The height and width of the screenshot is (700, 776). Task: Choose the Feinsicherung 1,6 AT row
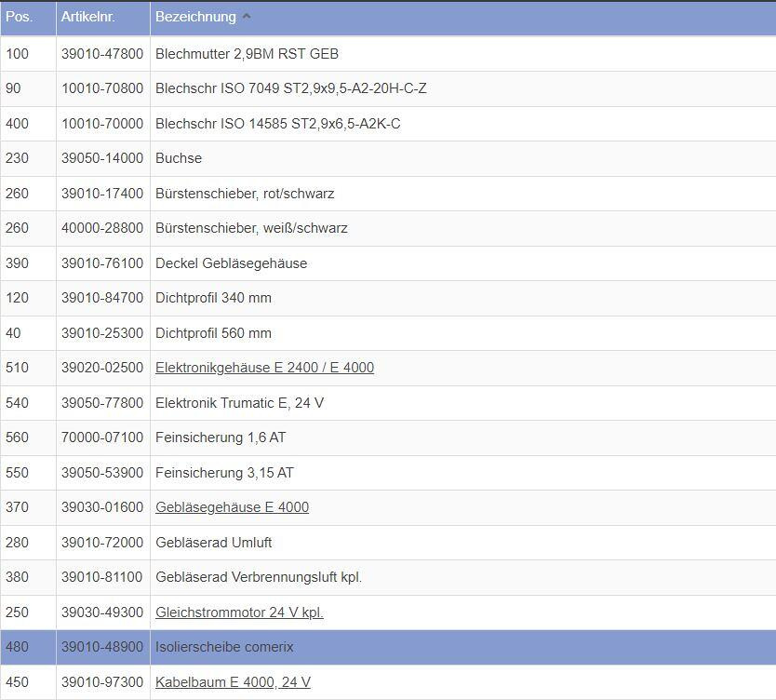point(221,437)
